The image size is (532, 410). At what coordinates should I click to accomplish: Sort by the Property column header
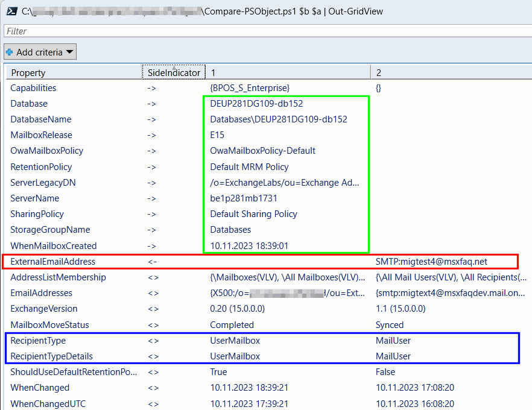[74, 72]
